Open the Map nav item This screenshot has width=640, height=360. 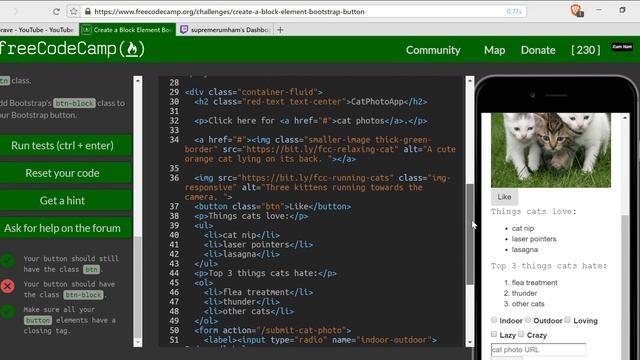tap(495, 50)
